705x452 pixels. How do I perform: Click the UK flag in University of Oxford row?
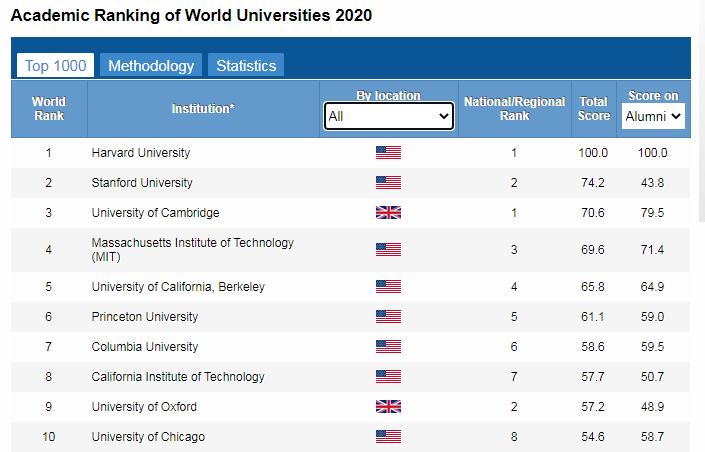click(x=388, y=407)
